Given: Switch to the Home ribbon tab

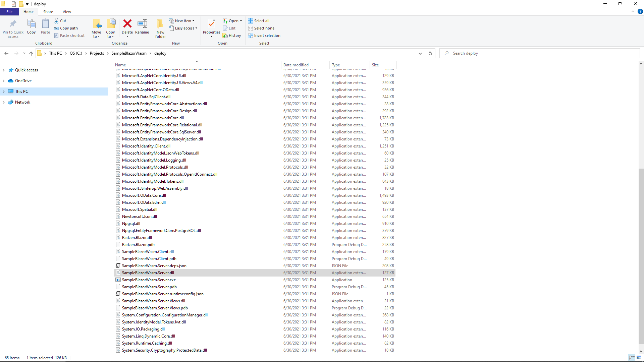Looking at the screenshot, I should click(29, 12).
